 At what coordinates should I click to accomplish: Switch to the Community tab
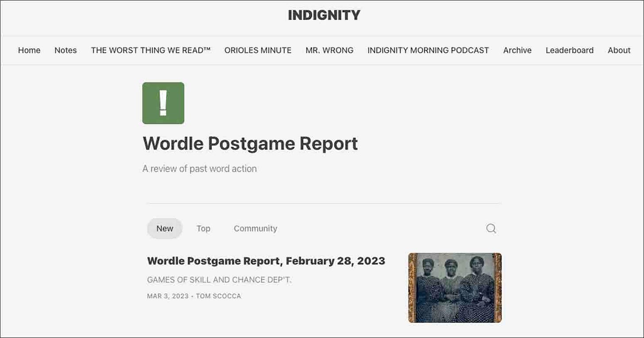pos(256,228)
